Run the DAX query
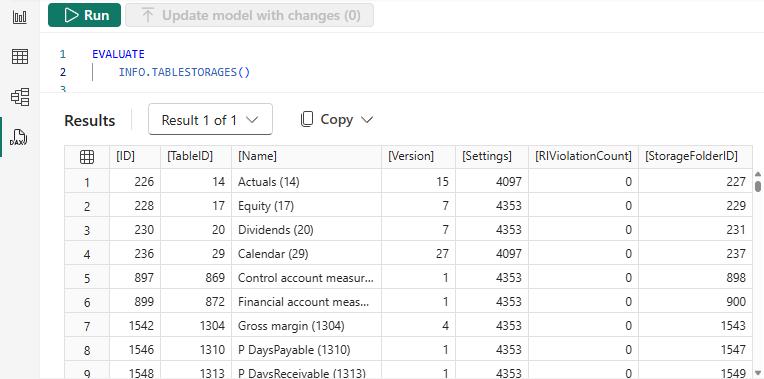The image size is (764, 379). [x=84, y=15]
